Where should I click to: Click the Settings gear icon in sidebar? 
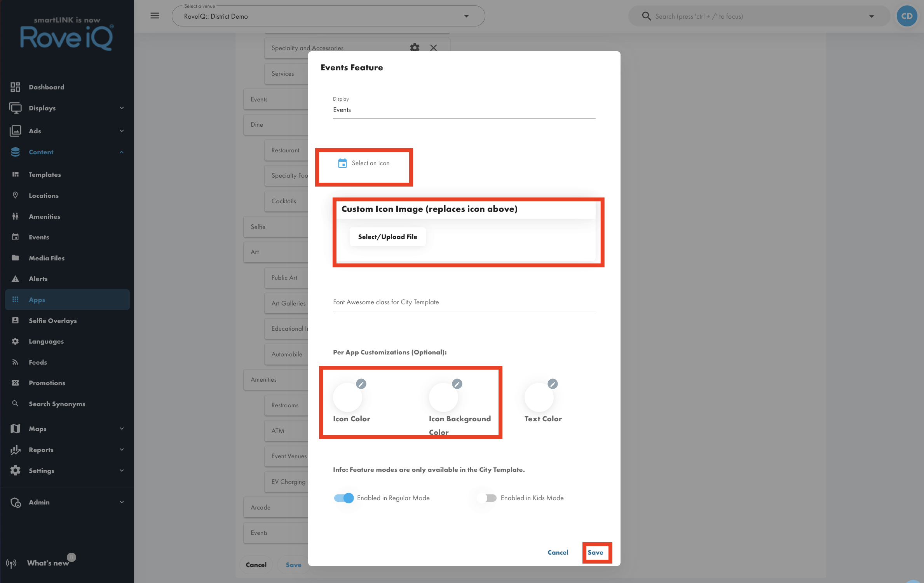pos(15,471)
